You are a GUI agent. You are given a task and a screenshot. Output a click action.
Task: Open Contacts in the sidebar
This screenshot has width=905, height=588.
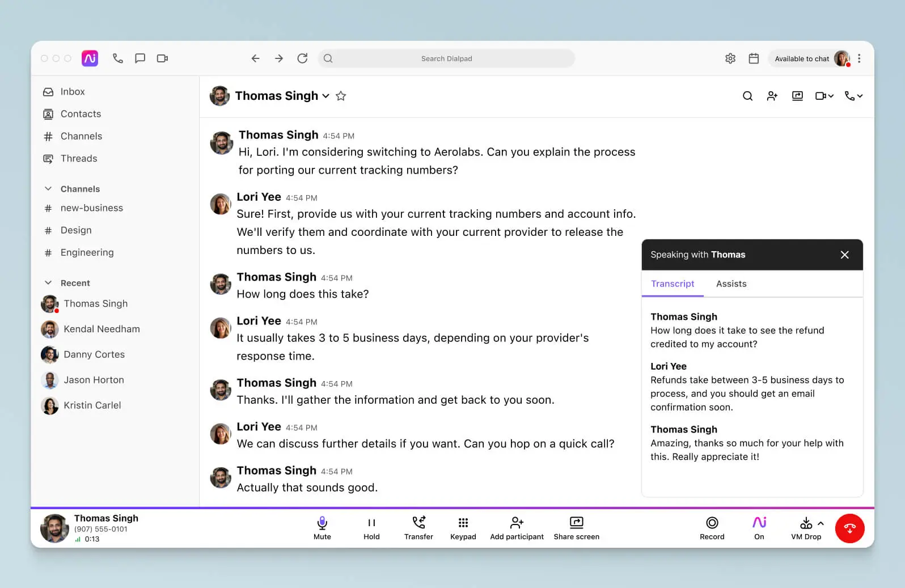tap(81, 114)
